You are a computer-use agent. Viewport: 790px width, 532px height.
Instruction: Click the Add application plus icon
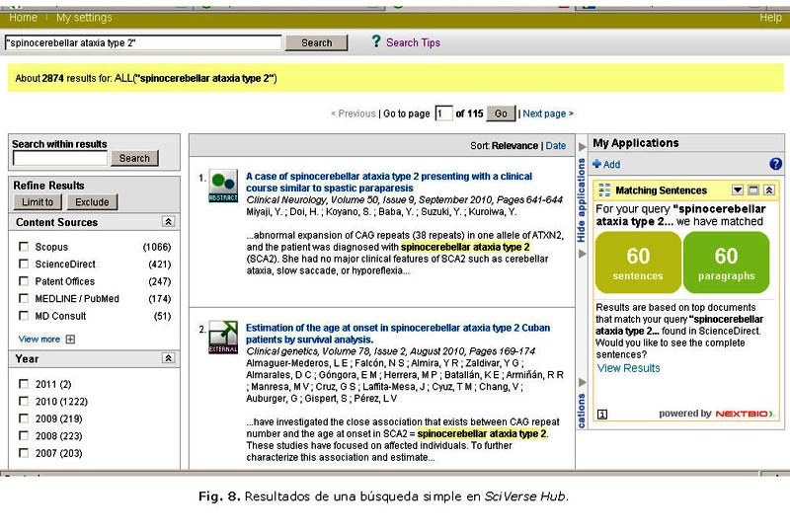click(x=596, y=165)
